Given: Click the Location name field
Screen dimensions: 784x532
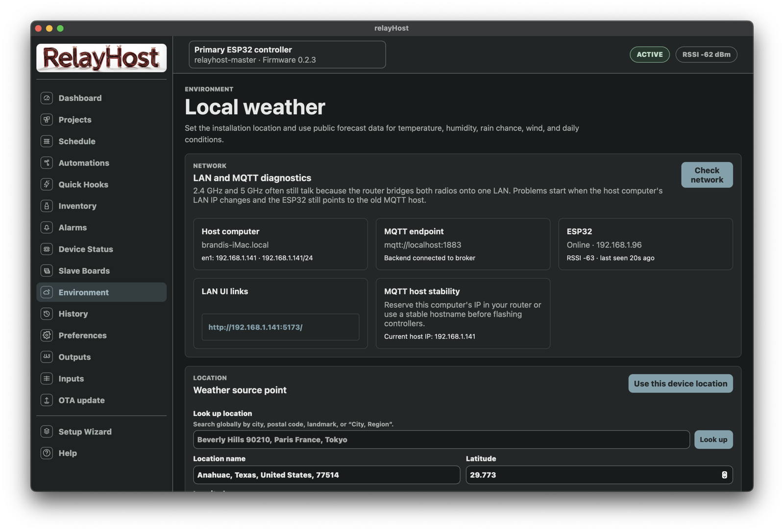Looking at the screenshot, I should click(x=326, y=475).
